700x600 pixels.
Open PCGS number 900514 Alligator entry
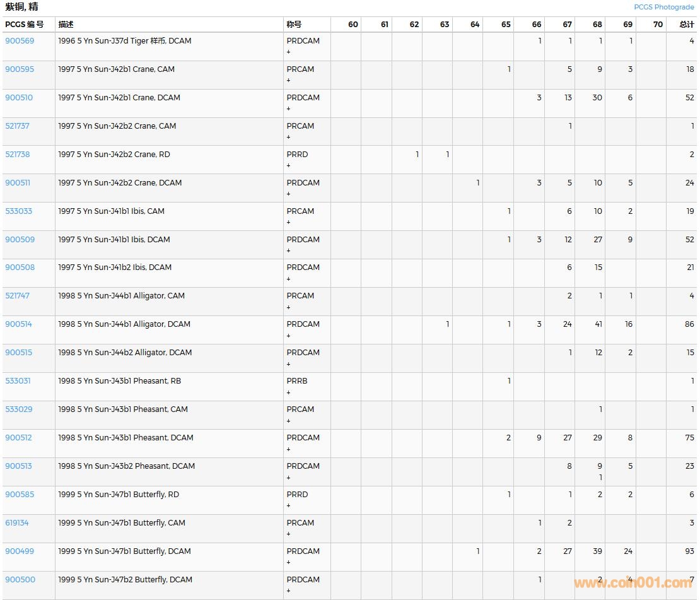pyautogui.click(x=19, y=324)
